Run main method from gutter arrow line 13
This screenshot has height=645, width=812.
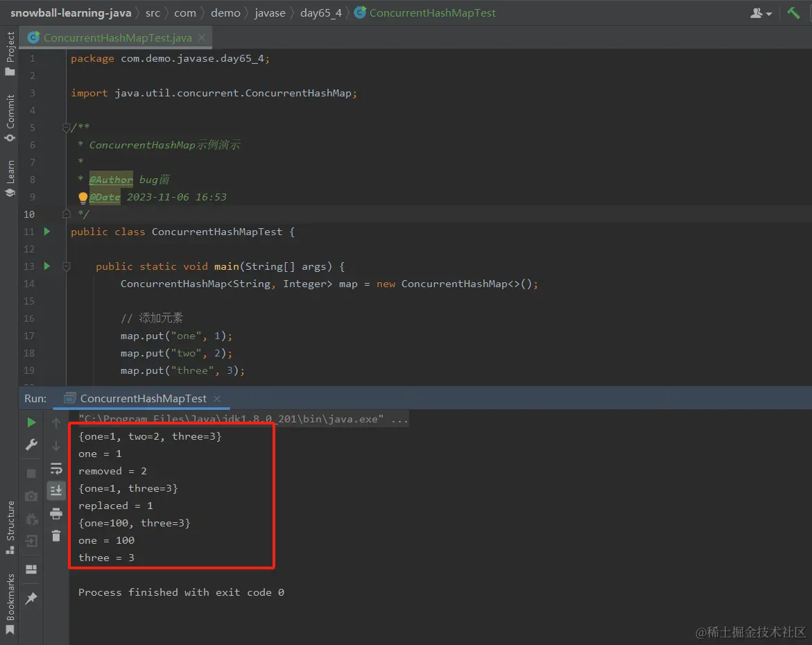(x=47, y=266)
